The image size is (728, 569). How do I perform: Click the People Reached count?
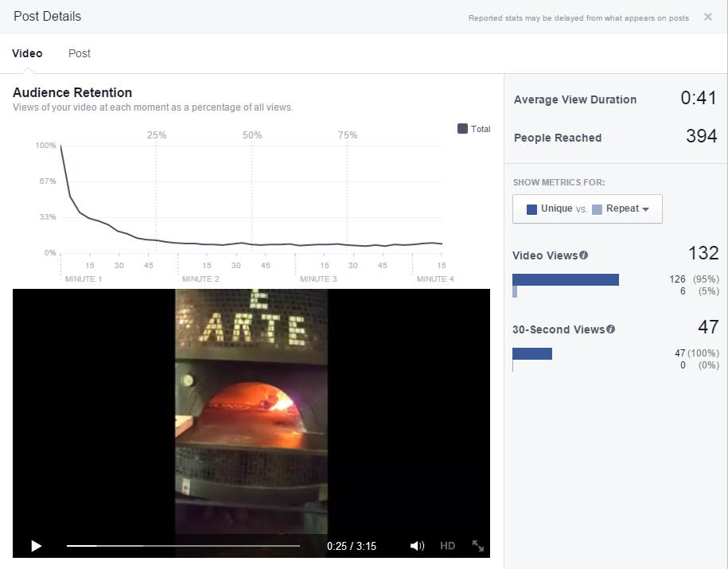(701, 136)
